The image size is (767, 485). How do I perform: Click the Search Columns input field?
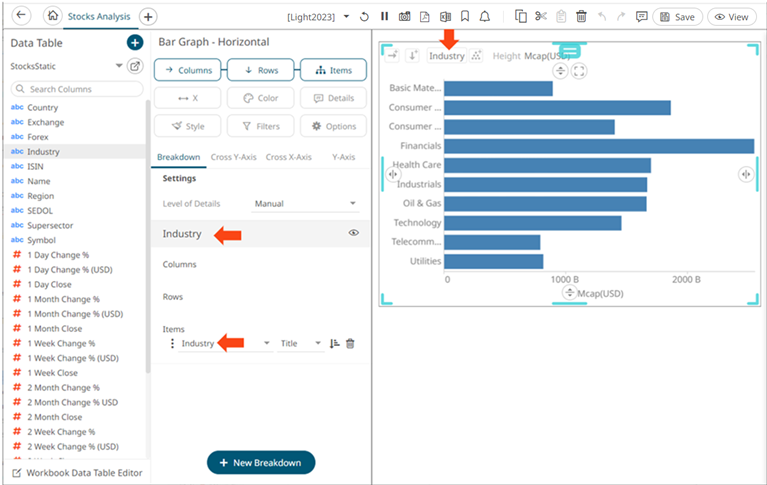78,89
